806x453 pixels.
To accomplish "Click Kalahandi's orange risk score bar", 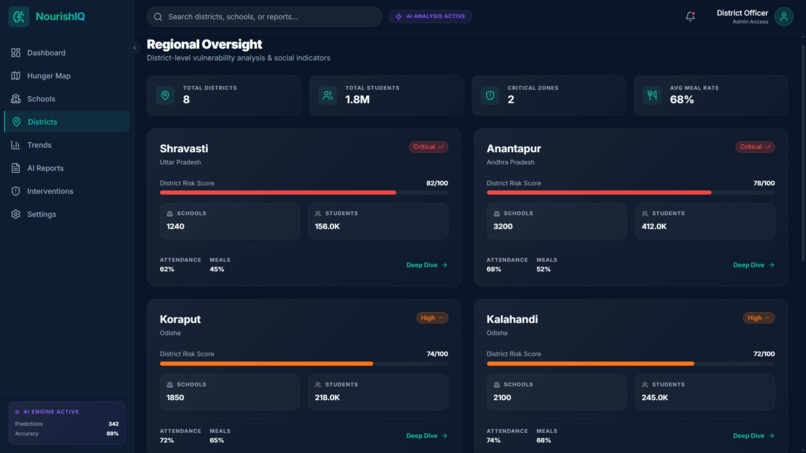I will (x=590, y=364).
